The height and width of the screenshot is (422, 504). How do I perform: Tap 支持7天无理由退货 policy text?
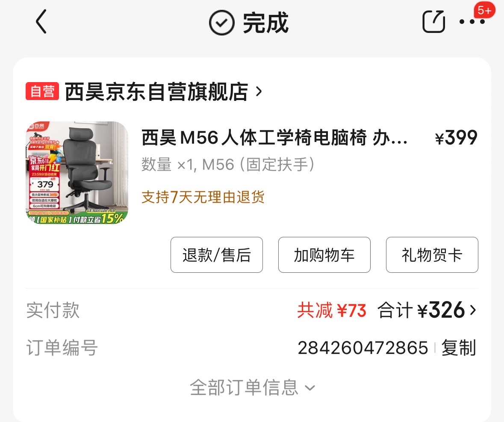(x=203, y=197)
